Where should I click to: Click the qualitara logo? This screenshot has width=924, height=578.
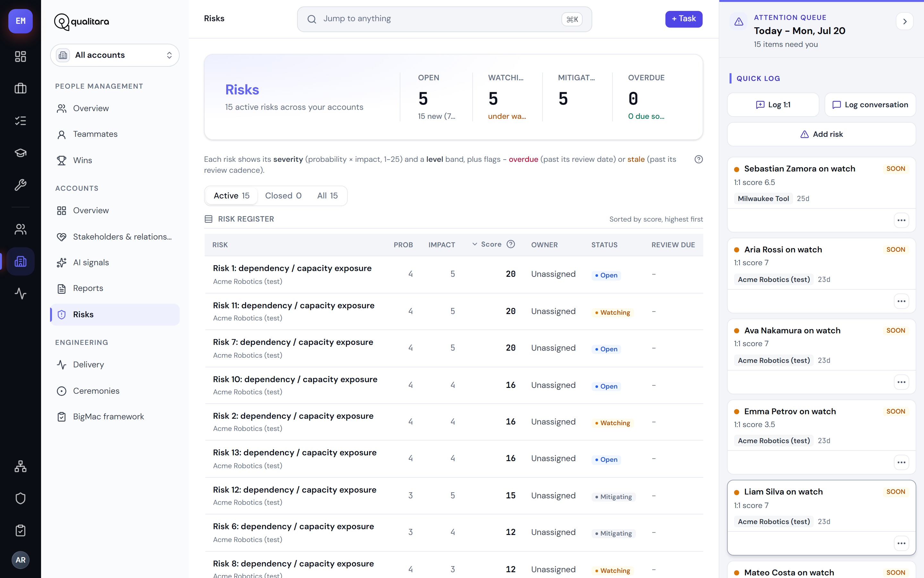(82, 22)
